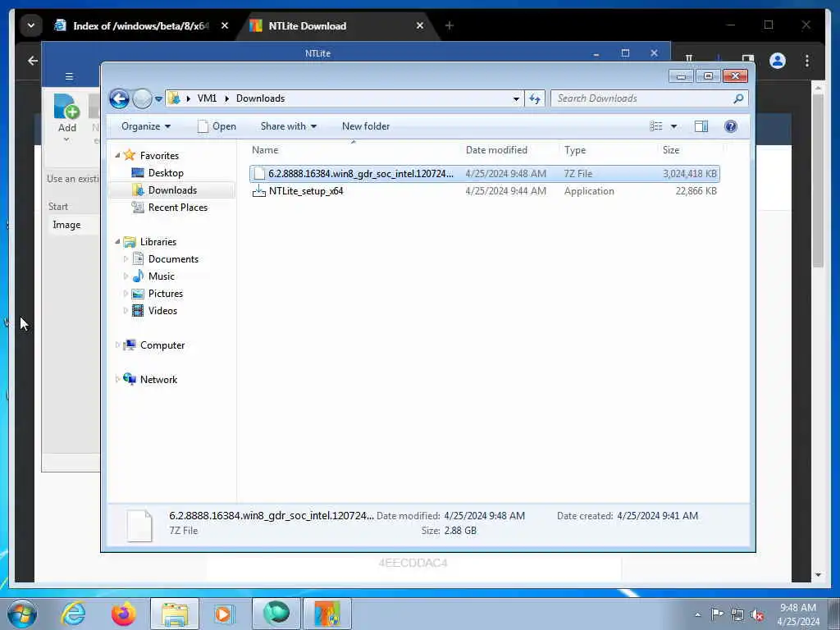
Task: Launch Internet Explorer from taskbar
Action: coord(73,614)
